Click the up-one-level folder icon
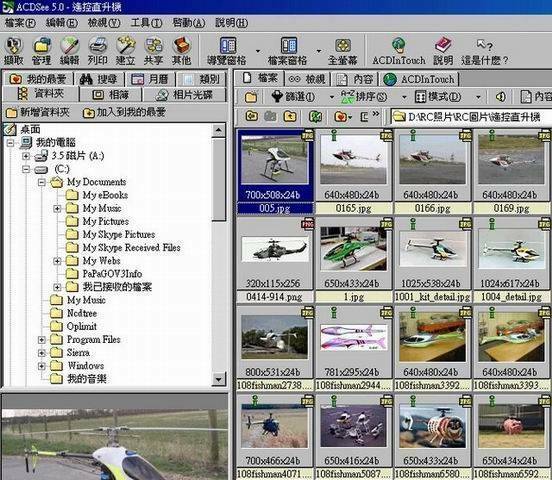Screen dimensions: 552x480 click(x=289, y=116)
